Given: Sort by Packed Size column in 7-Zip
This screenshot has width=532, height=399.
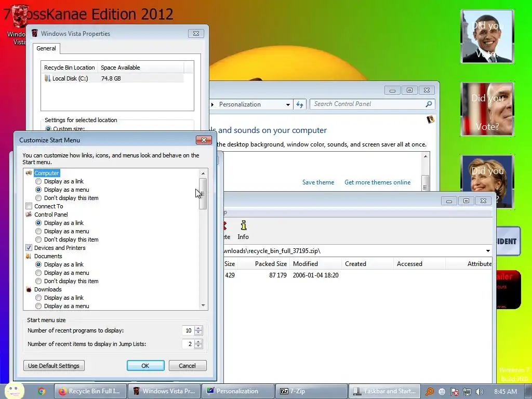Looking at the screenshot, I should tap(263, 264).
